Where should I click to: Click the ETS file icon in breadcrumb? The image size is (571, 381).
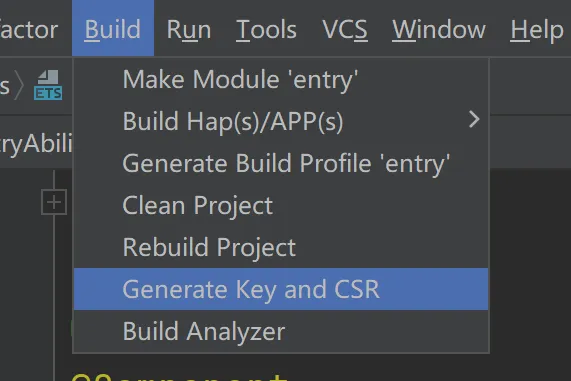coord(48,85)
